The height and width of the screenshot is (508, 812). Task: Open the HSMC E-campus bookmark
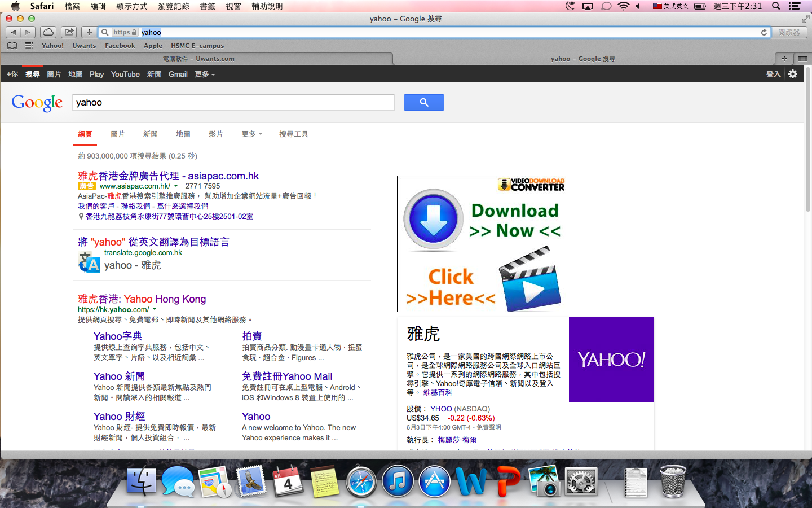coord(197,46)
